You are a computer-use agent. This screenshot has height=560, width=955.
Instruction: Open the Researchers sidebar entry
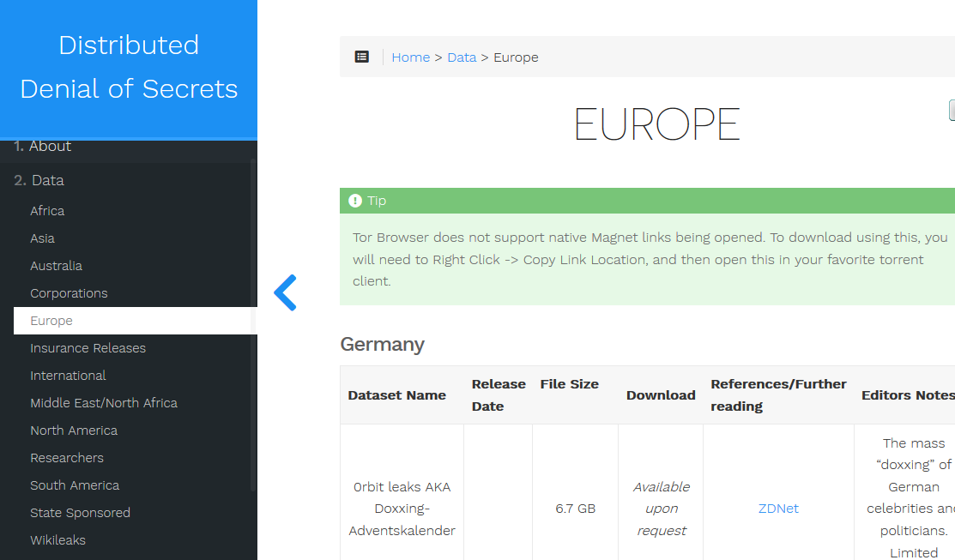(67, 458)
